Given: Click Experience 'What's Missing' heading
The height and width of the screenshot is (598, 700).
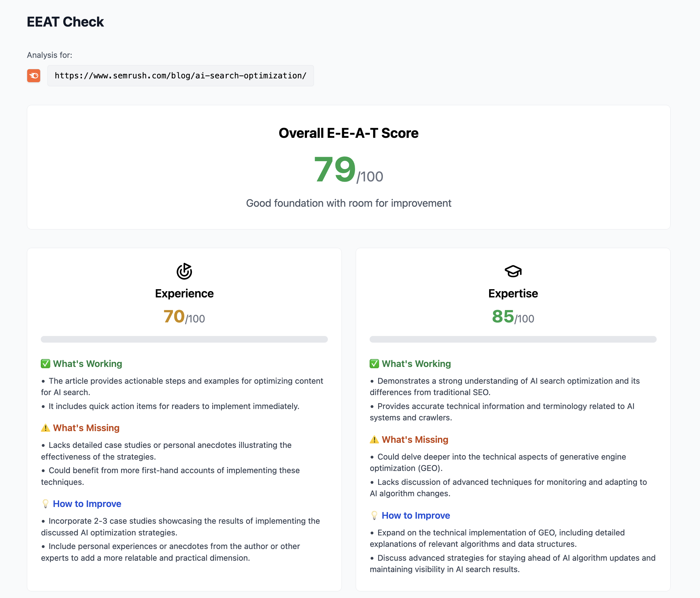Looking at the screenshot, I should 86,428.
